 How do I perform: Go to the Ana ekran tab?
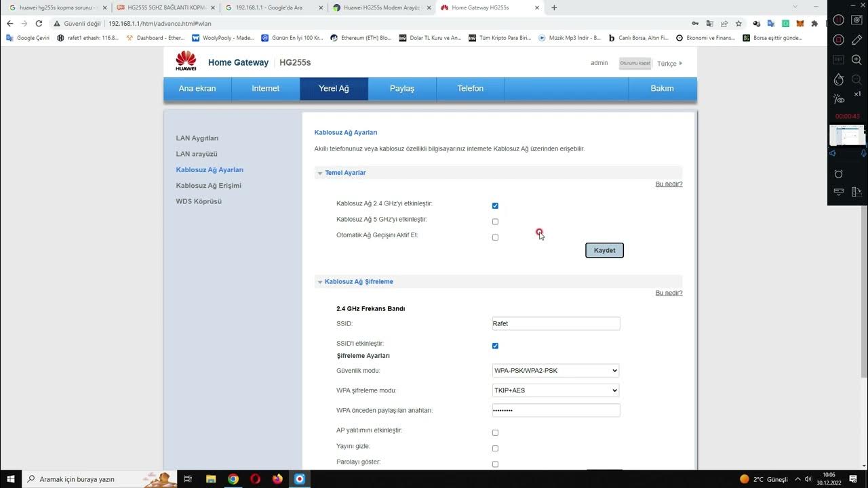coord(197,89)
